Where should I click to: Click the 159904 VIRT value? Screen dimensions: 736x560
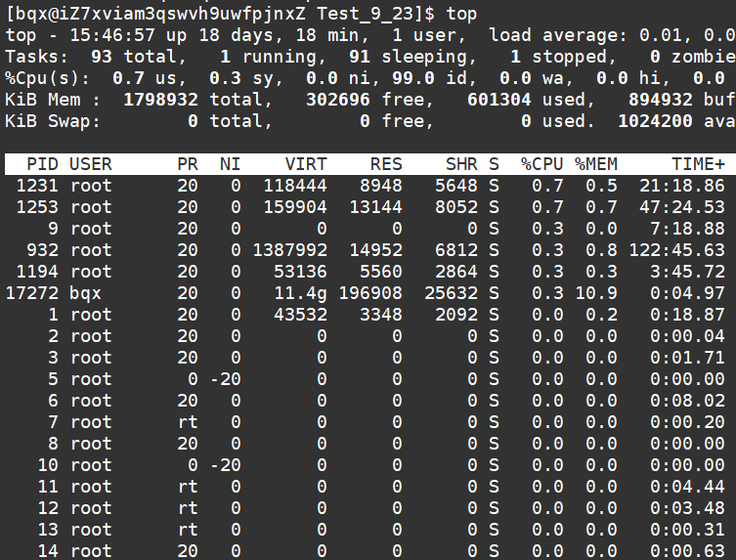pos(295,207)
